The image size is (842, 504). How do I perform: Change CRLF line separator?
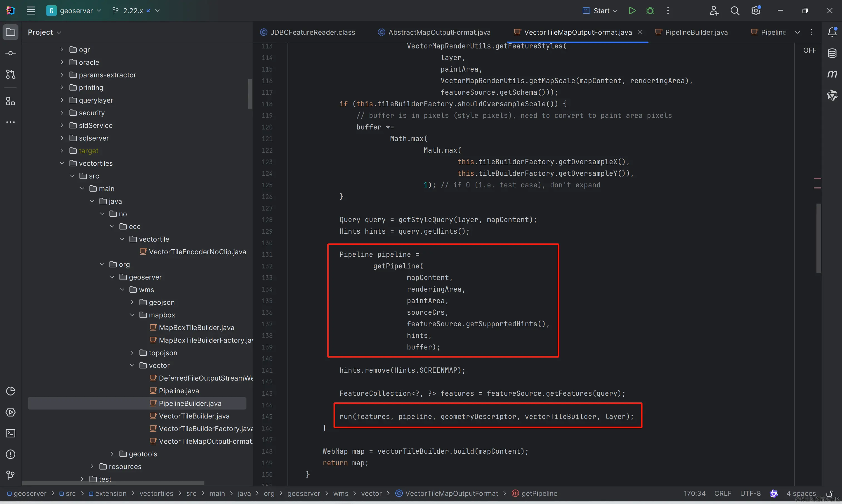coord(723,493)
